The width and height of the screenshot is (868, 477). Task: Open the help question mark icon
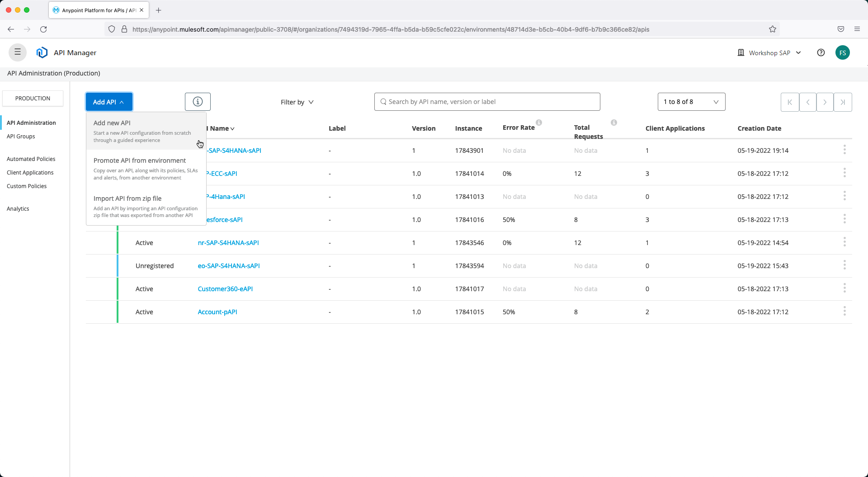pyautogui.click(x=821, y=52)
